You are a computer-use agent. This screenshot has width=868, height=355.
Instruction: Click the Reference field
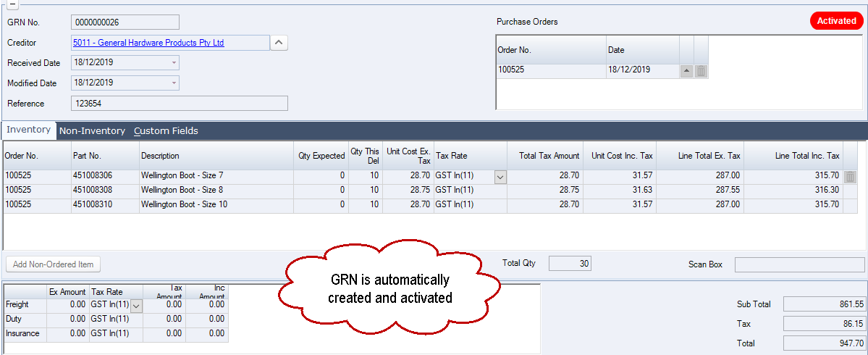[x=179, y=104]
